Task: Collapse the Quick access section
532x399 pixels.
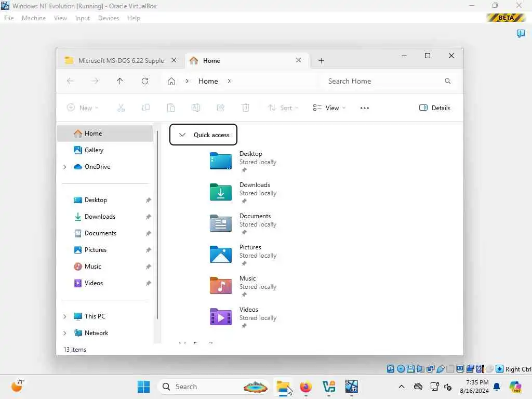Action: 182,135
